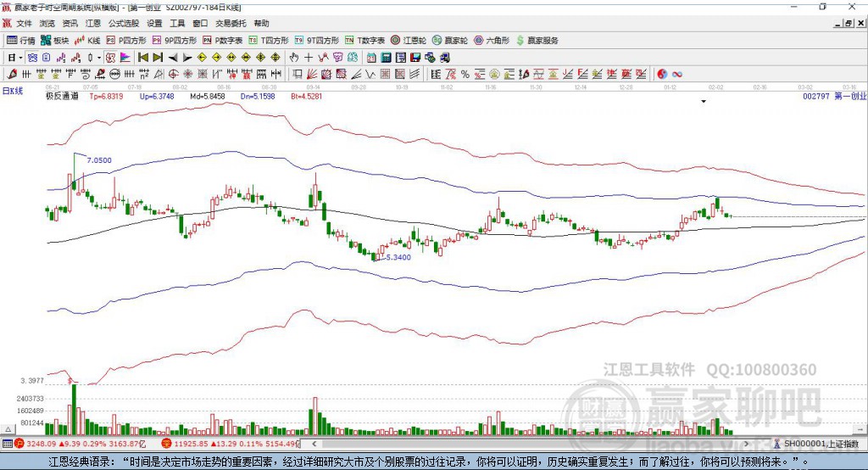
Task: Open the 赢家轮 wheel tool
Action: 450,41
